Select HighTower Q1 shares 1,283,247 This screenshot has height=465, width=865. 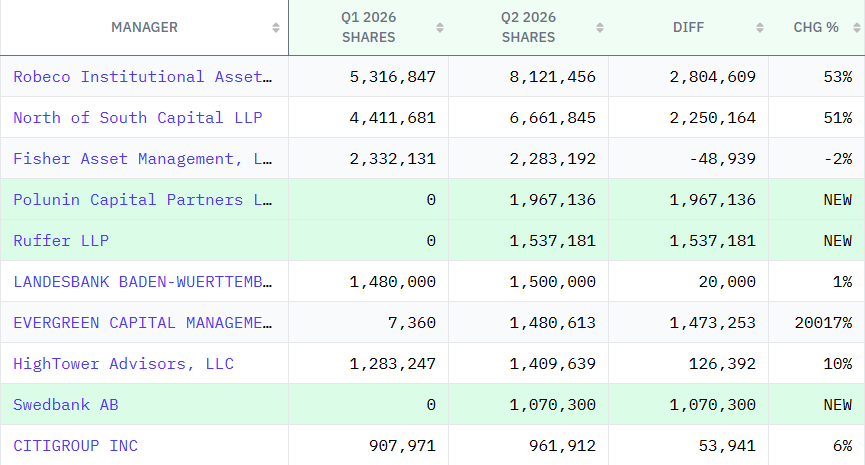click(393, 364)
